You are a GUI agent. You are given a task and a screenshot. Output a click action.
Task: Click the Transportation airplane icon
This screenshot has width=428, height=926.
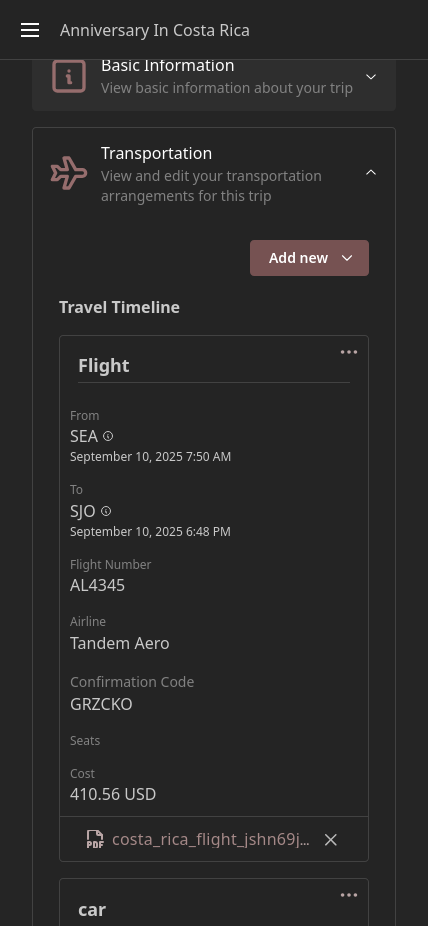(69, 173)
